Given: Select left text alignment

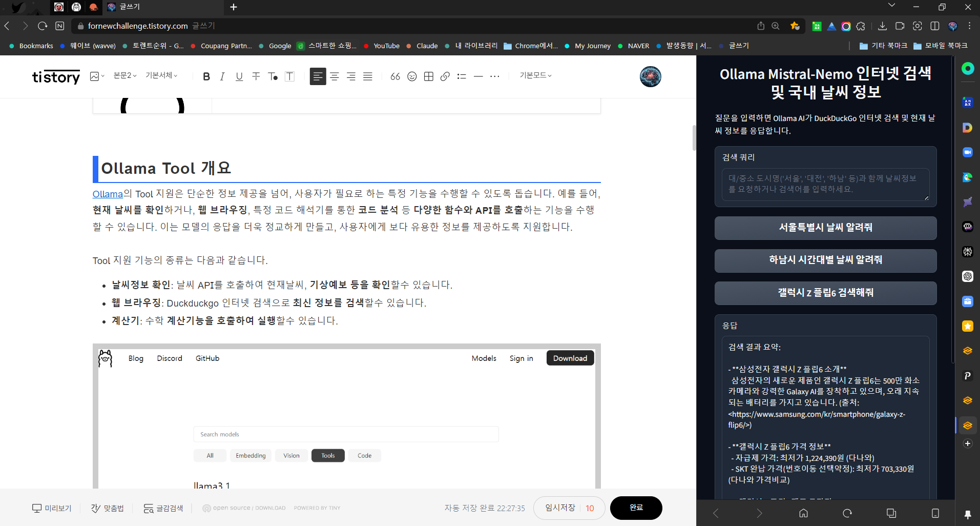Looking at the screenshot, I should (x=318, y=76).
